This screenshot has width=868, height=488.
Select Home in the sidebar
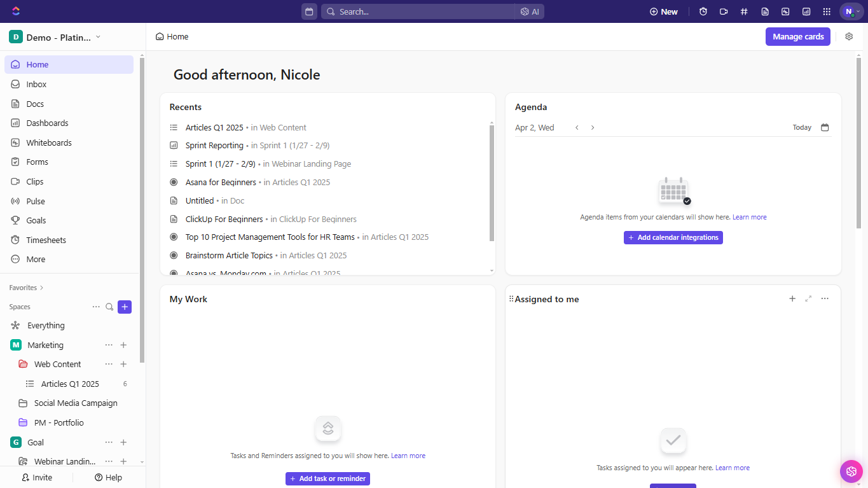(69, 64)
